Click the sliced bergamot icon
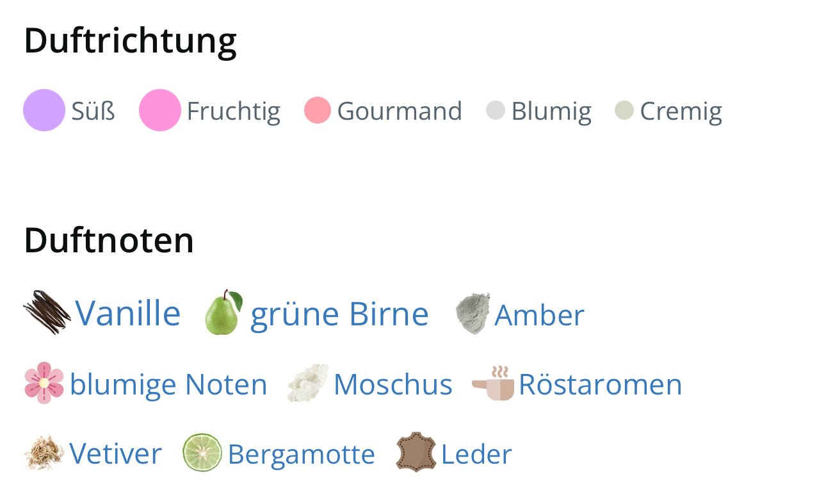 click(202, 453)
